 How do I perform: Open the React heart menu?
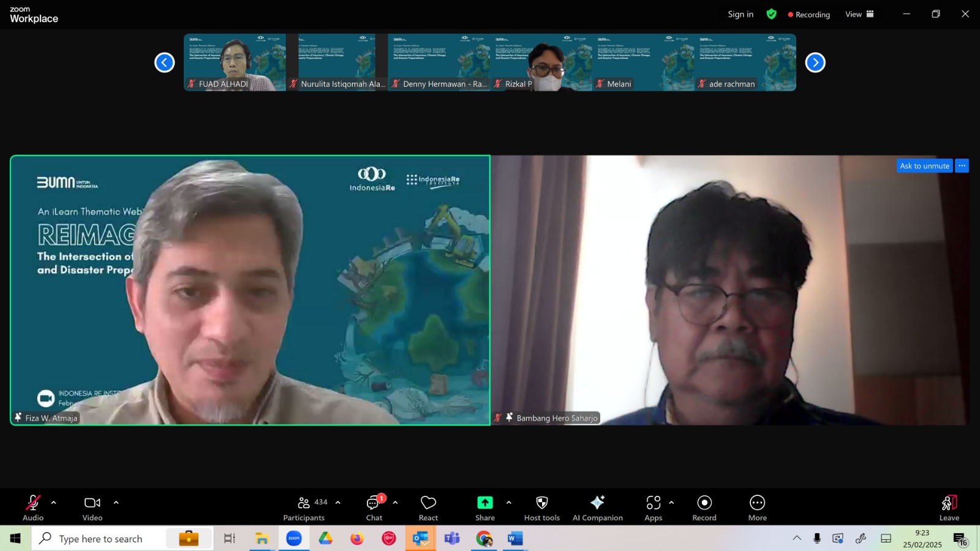(428, 508)
